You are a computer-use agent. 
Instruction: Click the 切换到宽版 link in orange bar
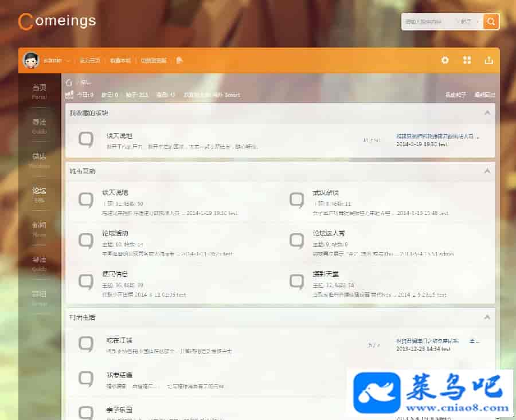153,61
